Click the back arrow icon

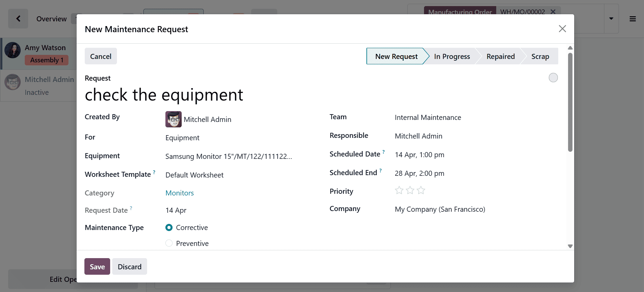[18, 19]
